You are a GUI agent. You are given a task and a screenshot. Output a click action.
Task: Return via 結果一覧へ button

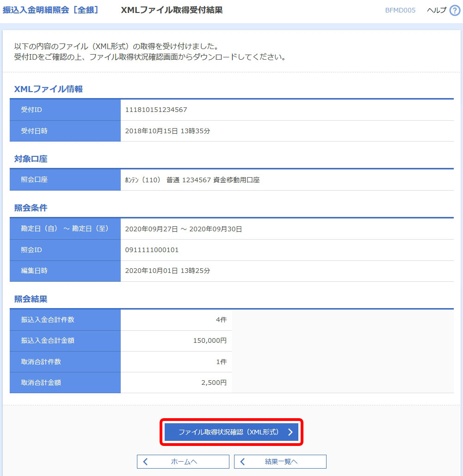pos(280,462)
